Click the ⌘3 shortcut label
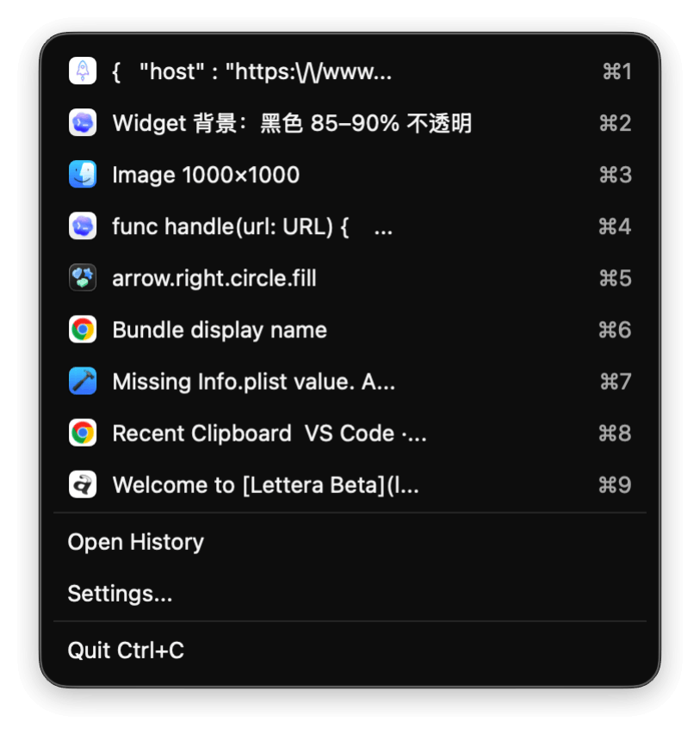This screenshot has width=700, height=734. 616,175
